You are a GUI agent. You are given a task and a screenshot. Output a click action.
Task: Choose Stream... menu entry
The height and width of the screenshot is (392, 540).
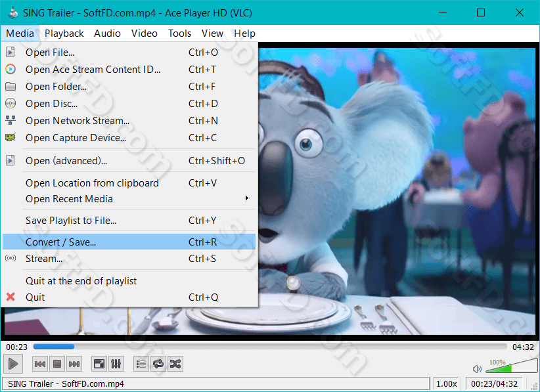[129, 259]
